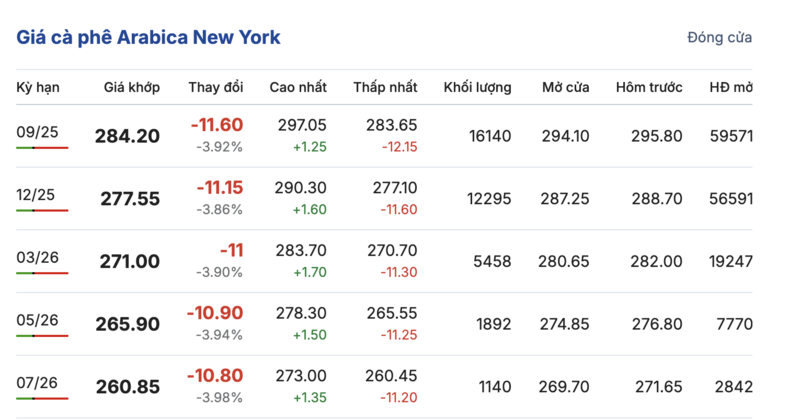Screen dimensions: 800x420
Task: Click the matched price 284.20
Action: tap(127, 136)
